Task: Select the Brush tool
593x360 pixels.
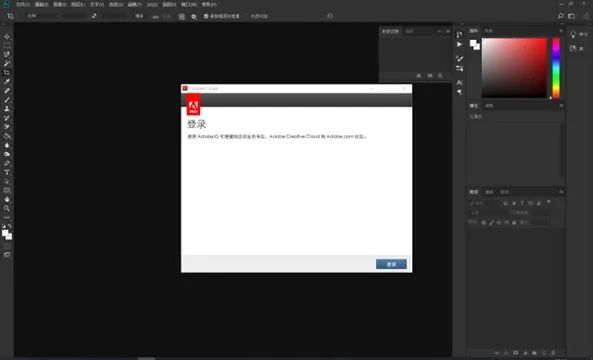Action: click(7, 100)
